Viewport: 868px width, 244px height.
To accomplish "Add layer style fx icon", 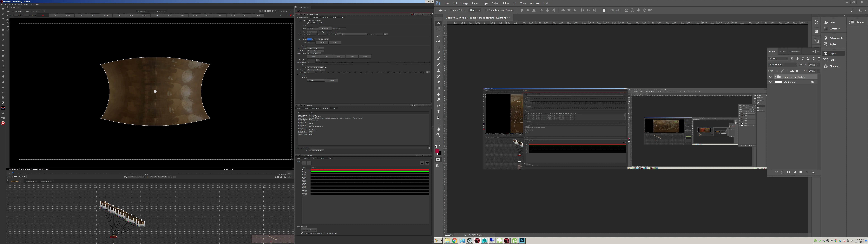I will coord(783,172).
